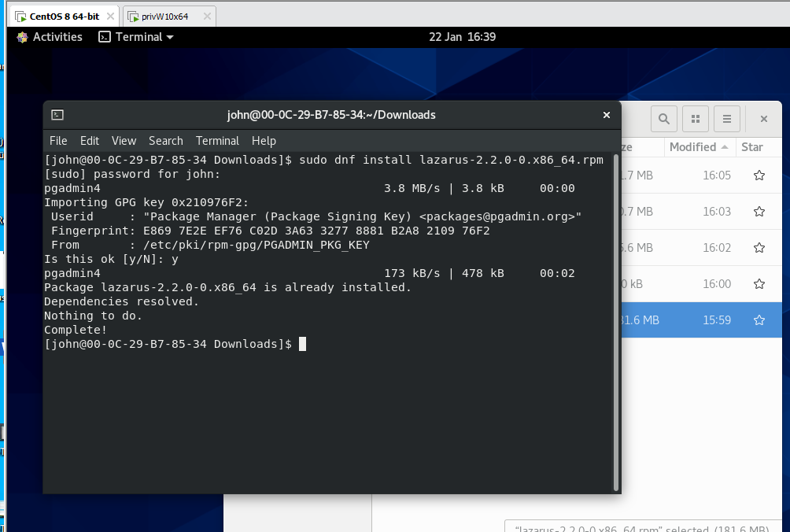790x532 pixels.
Task: Click the Star column header in Files
Action: click(751, 147)
